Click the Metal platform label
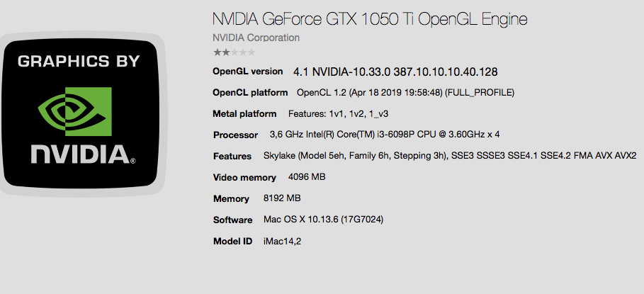Image resolution: width=644 pixels, height=294 pixels. click(244, 114)
